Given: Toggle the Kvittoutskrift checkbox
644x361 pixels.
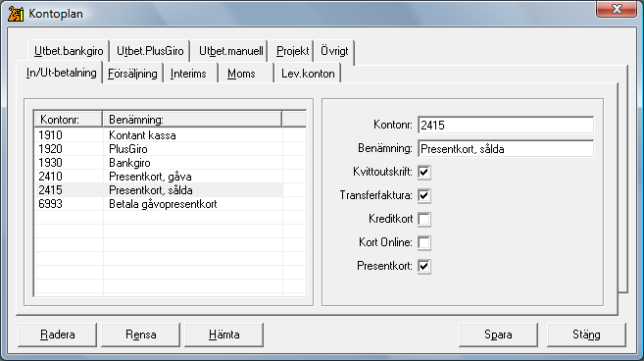Looking at the screenshot, I should point(424,172).
